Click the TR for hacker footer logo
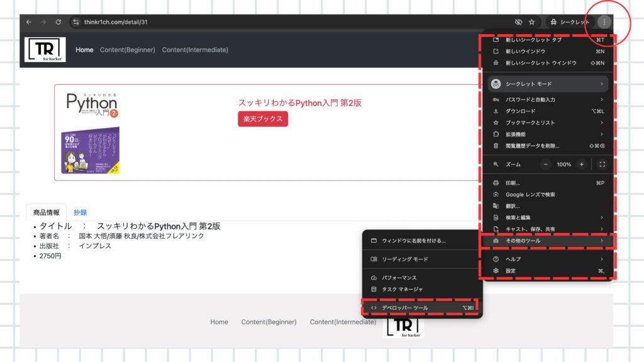Image resolution: width=644 pixels, height=362 pixels. pyautogui.click(x=404, y=327)
